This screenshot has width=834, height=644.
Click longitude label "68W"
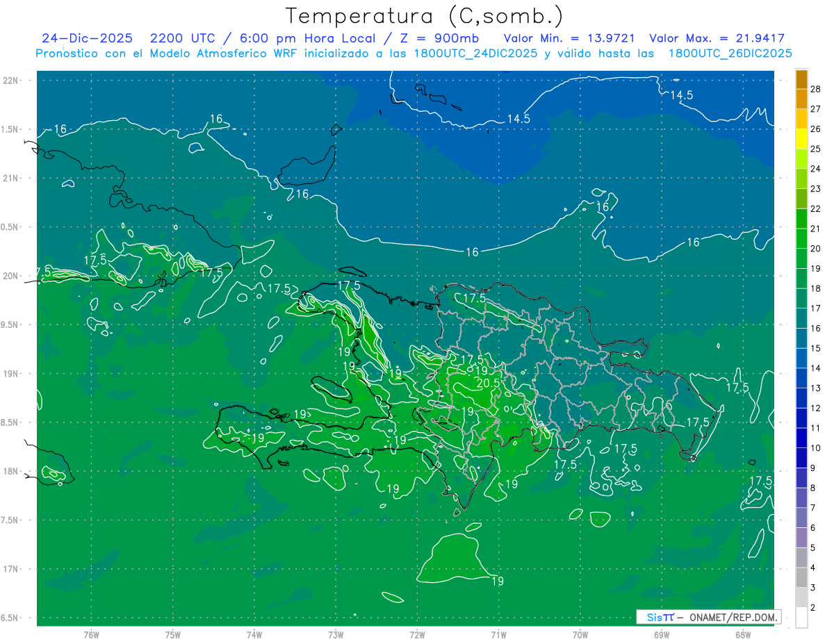pyautogui.click(x=743, y=635)
